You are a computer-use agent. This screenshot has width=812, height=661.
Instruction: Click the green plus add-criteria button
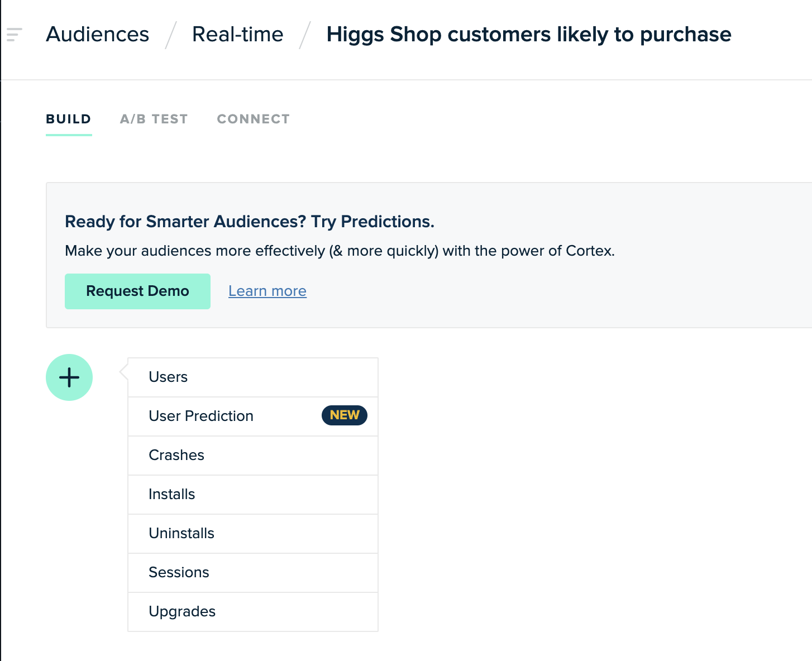[x=69, y=377]
